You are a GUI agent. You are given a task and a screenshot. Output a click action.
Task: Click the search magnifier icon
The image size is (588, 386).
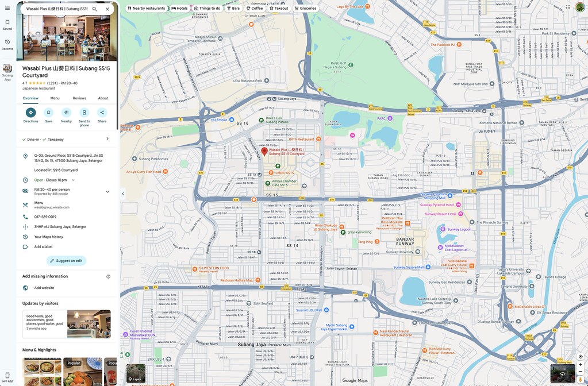pos(94,9)
